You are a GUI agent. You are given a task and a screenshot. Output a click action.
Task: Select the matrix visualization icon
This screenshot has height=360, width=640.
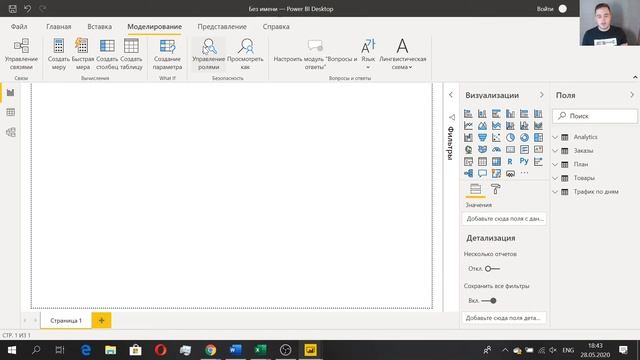(x=496, y=162)
